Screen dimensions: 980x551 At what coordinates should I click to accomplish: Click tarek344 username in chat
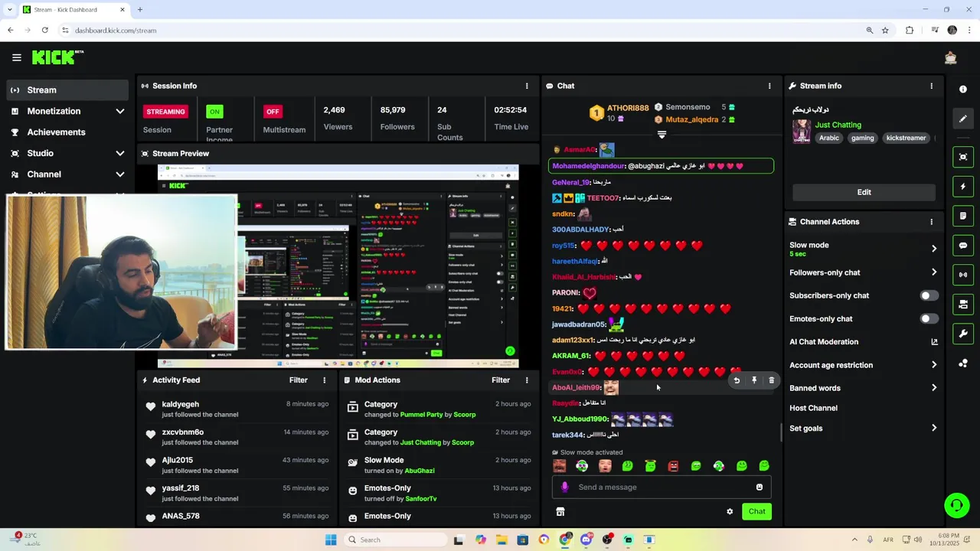pos(567,435)
